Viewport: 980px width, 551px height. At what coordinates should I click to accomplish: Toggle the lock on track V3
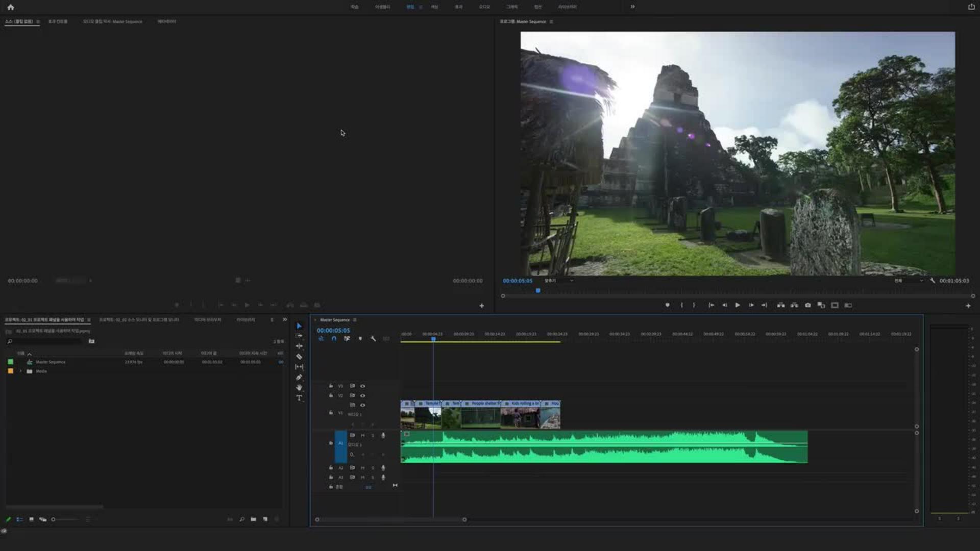tap(331, 386)
